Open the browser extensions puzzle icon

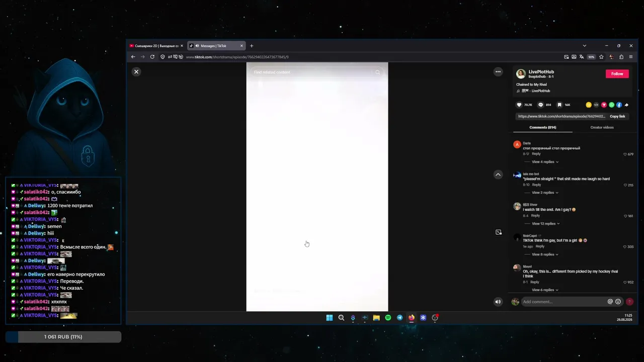621,57
